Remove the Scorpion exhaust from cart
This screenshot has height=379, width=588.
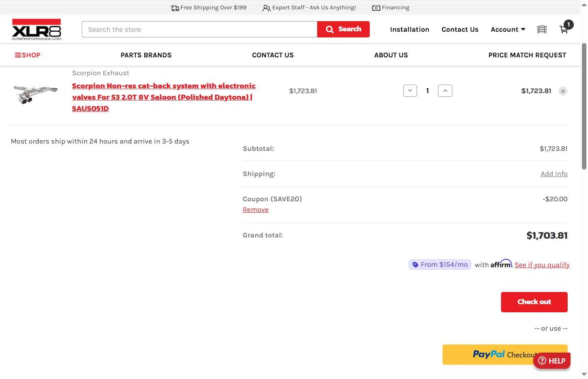pos(563,91)
